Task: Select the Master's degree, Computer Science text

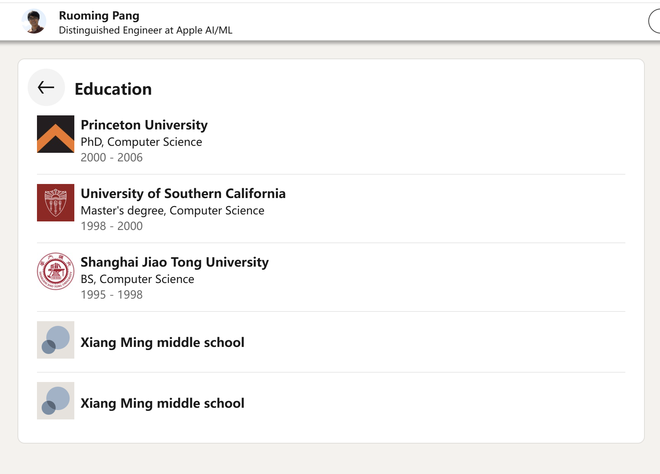Action: click(x=172, y=210)
